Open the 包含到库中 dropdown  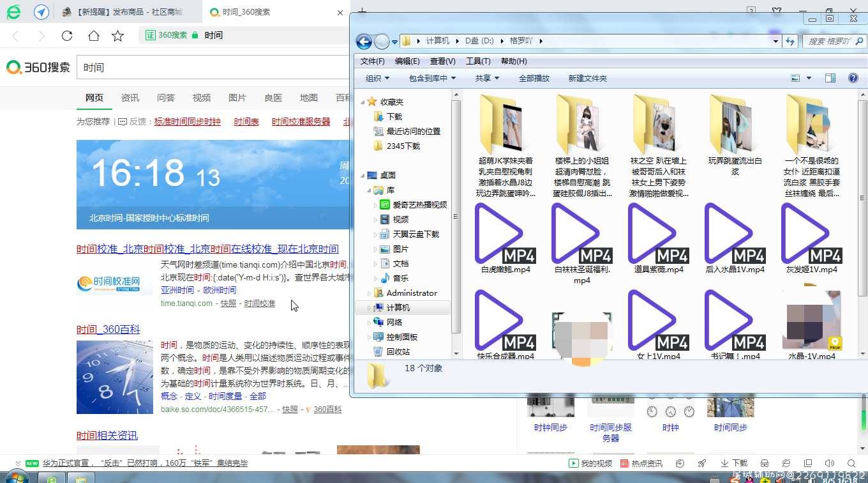click(432, 78)
